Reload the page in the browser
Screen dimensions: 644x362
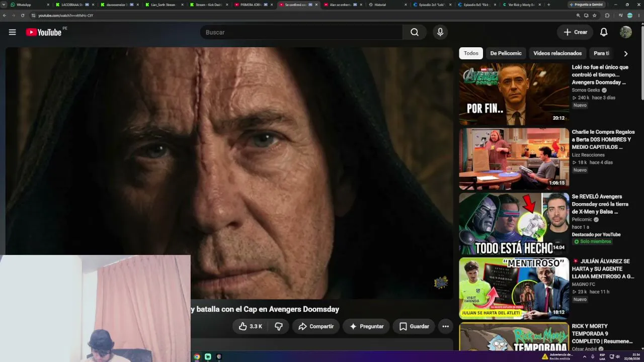tap(23, 16)
